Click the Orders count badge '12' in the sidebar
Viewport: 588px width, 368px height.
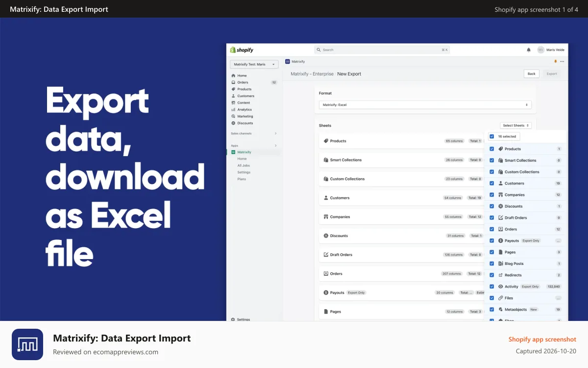(x=274, y=82)
